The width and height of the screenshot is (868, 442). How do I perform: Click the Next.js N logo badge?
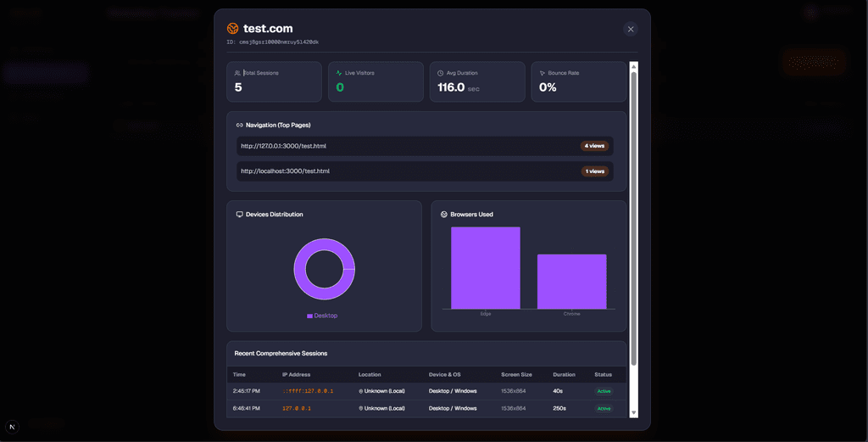12,427
